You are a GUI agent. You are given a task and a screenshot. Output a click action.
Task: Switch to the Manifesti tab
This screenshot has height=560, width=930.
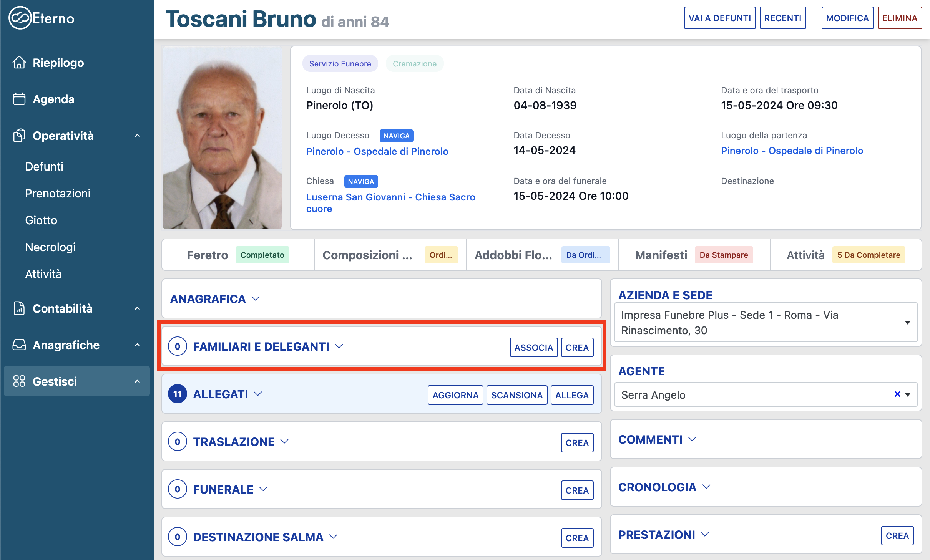coord(661,255)
